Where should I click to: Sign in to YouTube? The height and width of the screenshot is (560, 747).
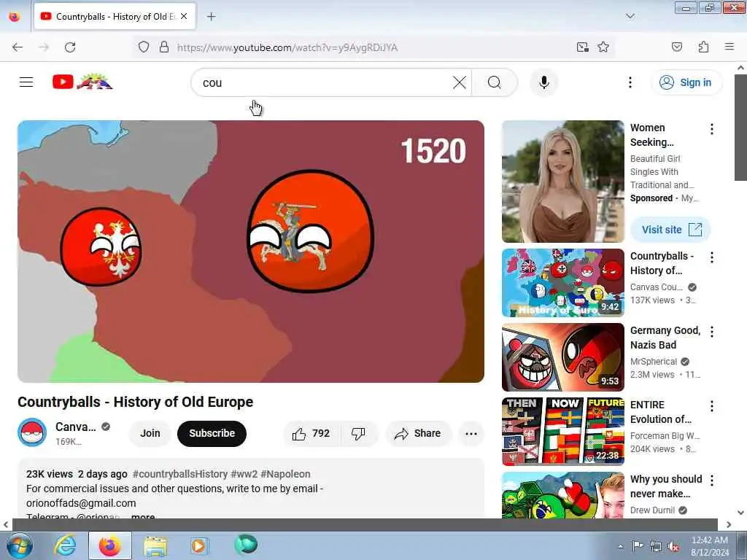pos(686,82)
